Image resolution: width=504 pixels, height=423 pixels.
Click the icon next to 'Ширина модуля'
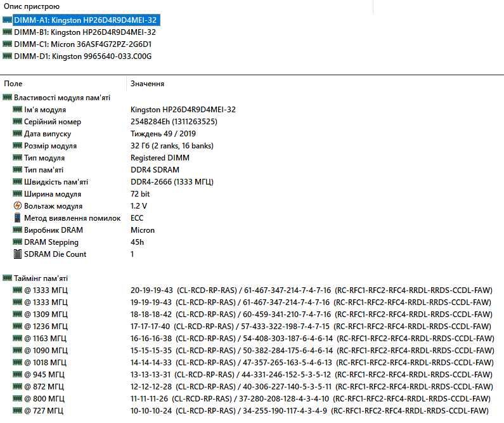(x=17, y=193)
